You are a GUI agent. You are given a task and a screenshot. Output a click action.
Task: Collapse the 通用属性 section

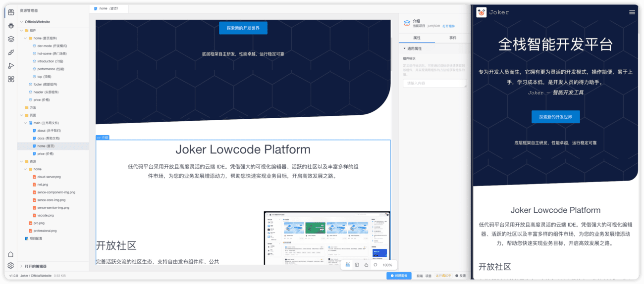[x=405, y=48]
